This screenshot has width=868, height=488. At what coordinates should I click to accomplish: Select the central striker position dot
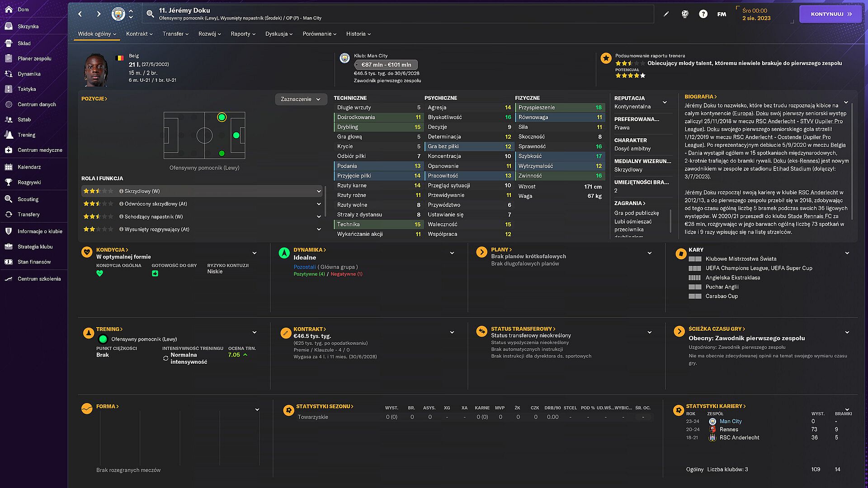[x=236, y=135]
